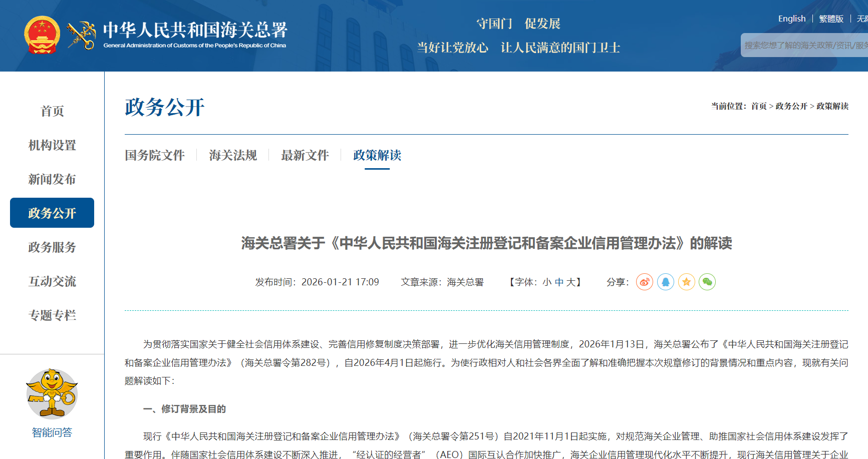This screenshot has width=868, height=459.
Task: Share article to WeChat
Action: (x=707, y=282)
